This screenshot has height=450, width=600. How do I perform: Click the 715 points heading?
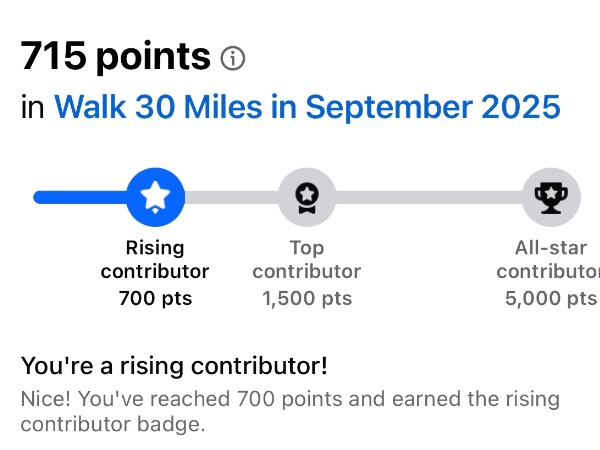point(115,58)
